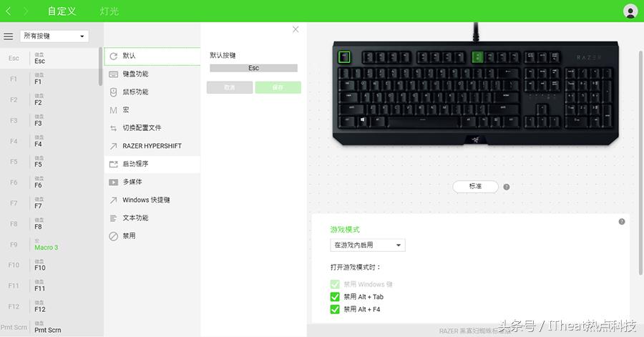Image resolution: width=644 pixels, height=337 pixels.
Task: Open the hamburger menu icon
Action: click(x=8, y=36)
